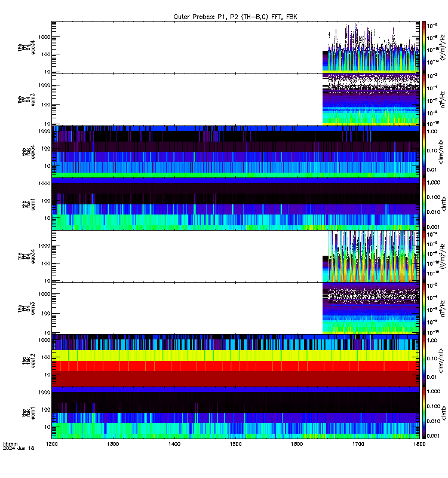Click the plot title "Outer Probes: P1, P2 (TH-B,C) FFT, FBK"
The image size is (448, 478).
coord(235,17)
